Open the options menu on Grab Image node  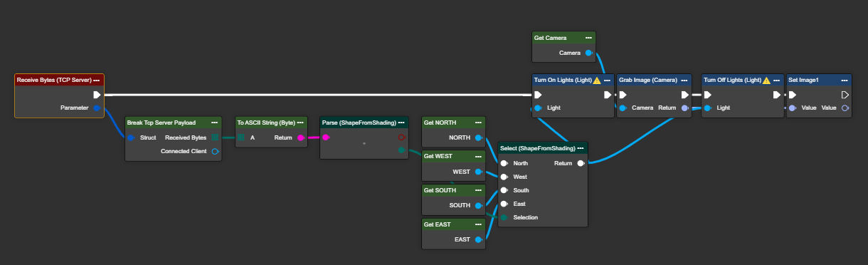[685, 80]
